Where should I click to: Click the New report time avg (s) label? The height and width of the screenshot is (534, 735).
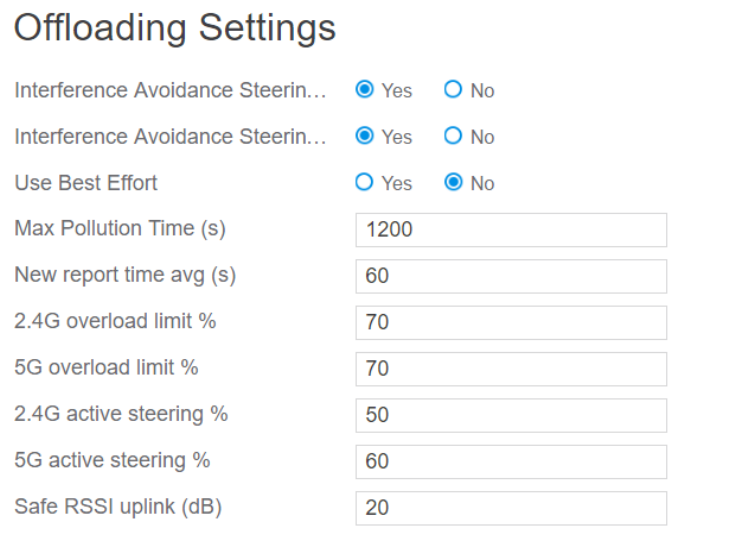125,275
